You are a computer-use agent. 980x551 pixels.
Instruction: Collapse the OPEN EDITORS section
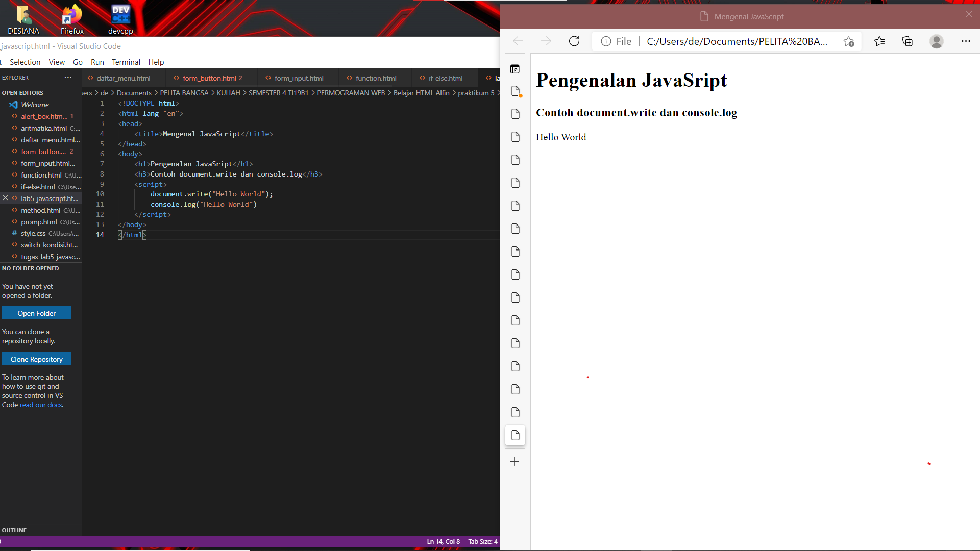pyautogui.click(x=22, y=92)
